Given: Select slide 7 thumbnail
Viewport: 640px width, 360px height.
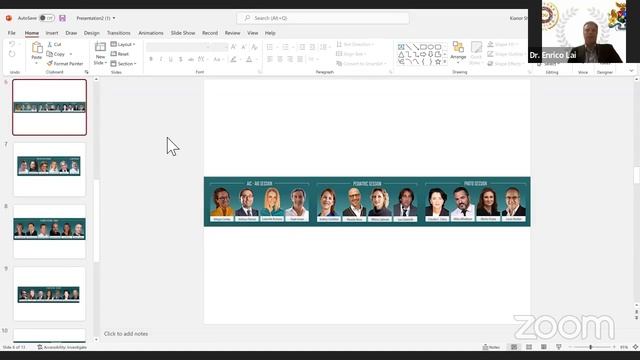Looking at the screenshot, I should pos(49,169).
